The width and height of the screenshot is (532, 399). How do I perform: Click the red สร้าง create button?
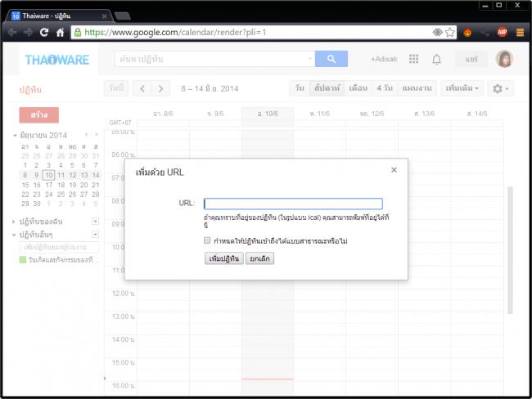click(39, 115)
